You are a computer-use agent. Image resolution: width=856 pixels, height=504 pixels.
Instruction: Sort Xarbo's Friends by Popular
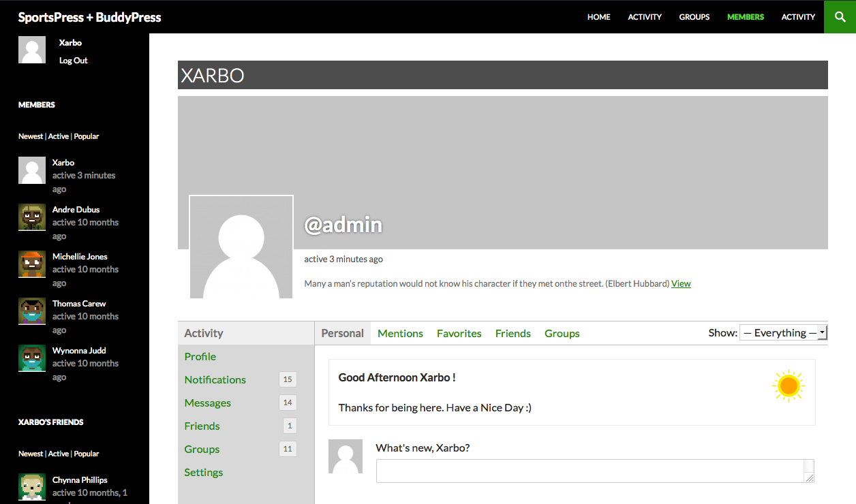[87, 454]
